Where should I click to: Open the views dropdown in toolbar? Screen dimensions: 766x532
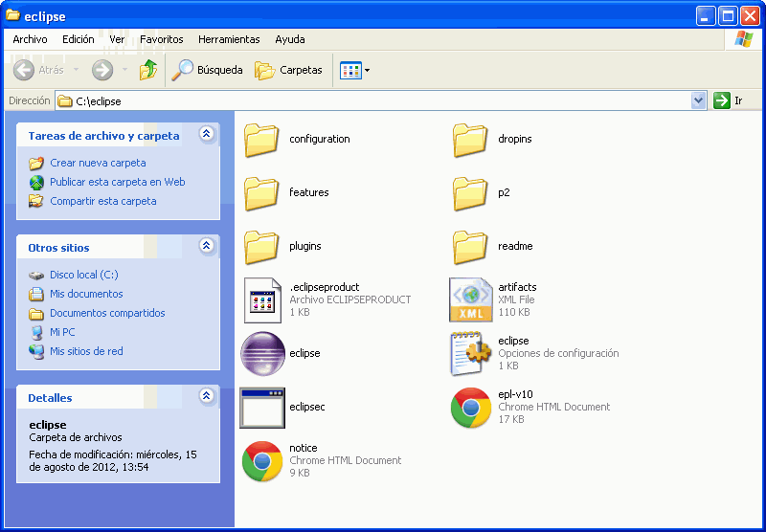pos(355,70)
